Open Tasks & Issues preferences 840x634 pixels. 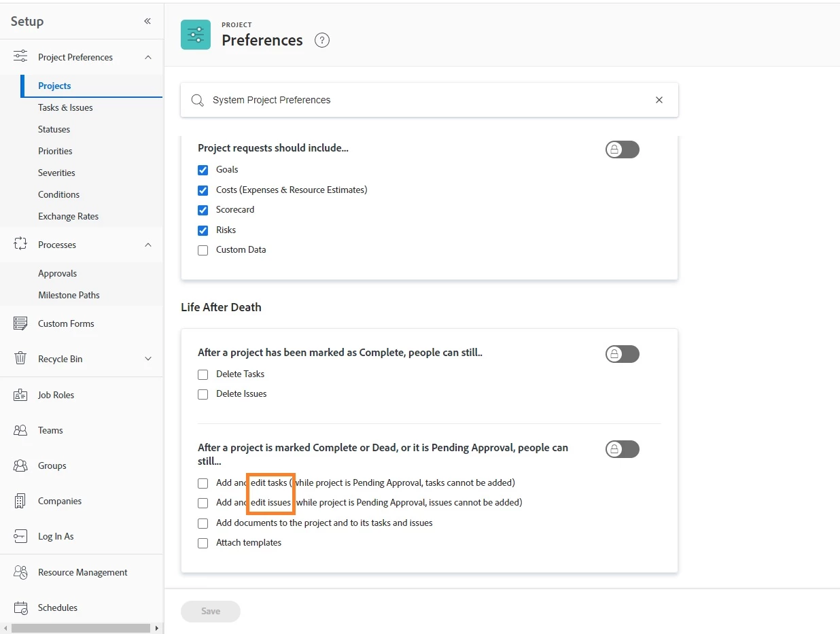click(65, 107)
